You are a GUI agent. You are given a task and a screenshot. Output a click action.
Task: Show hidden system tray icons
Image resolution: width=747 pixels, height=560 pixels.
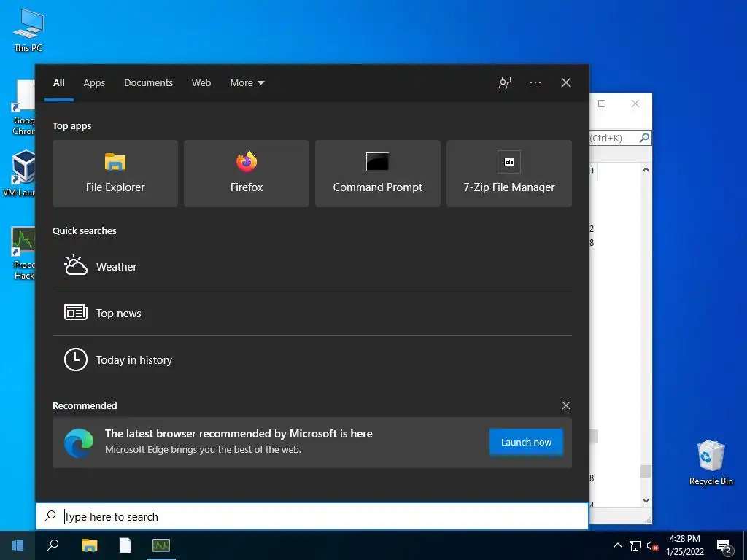[x=617, y=545]
